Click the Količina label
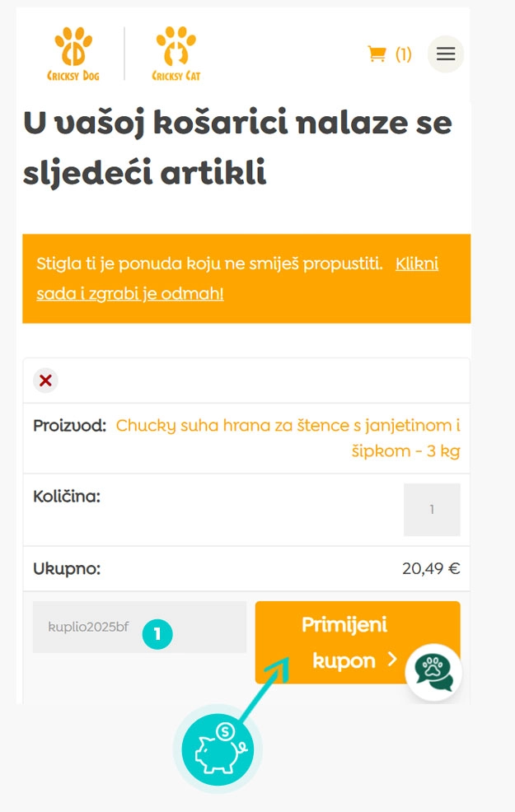 [x=67, y=497]
